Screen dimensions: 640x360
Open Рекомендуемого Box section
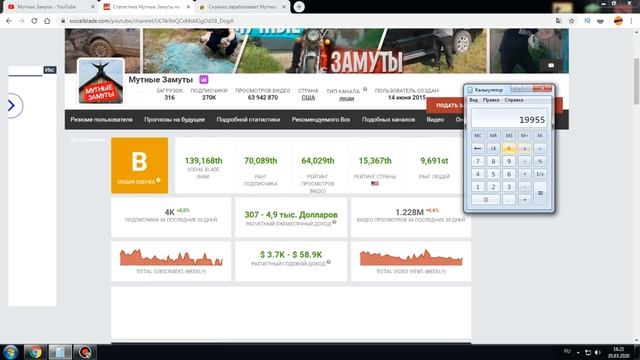tap(321, 120)
